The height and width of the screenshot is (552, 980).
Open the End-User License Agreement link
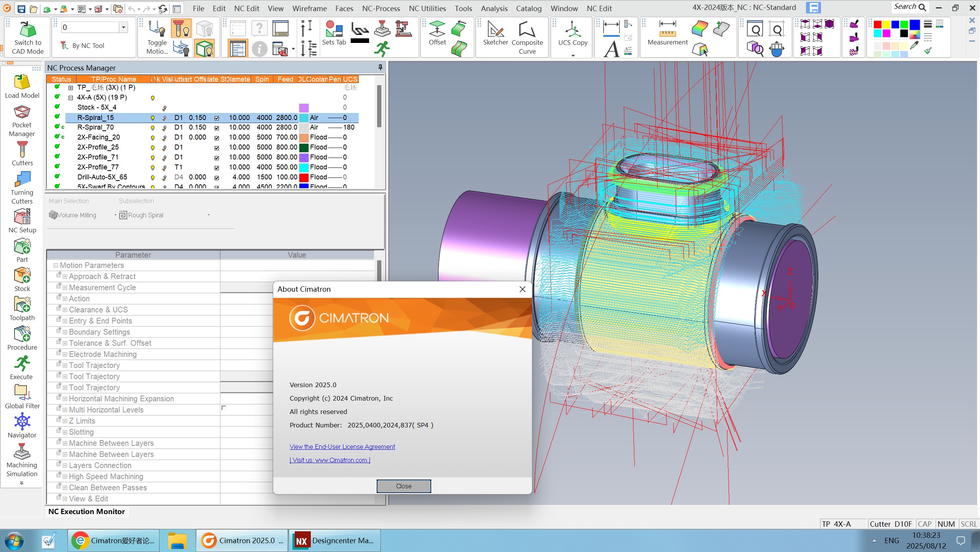click(x=342, y=447)
